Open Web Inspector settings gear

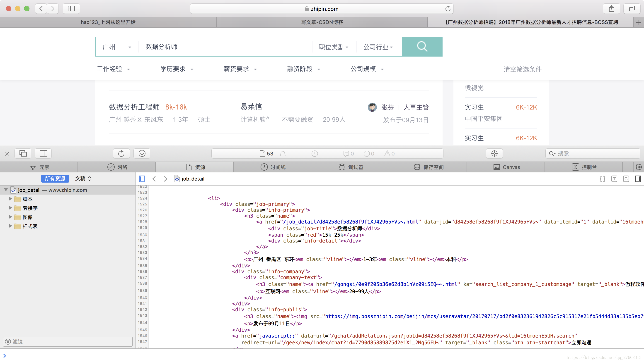point(639,167)
